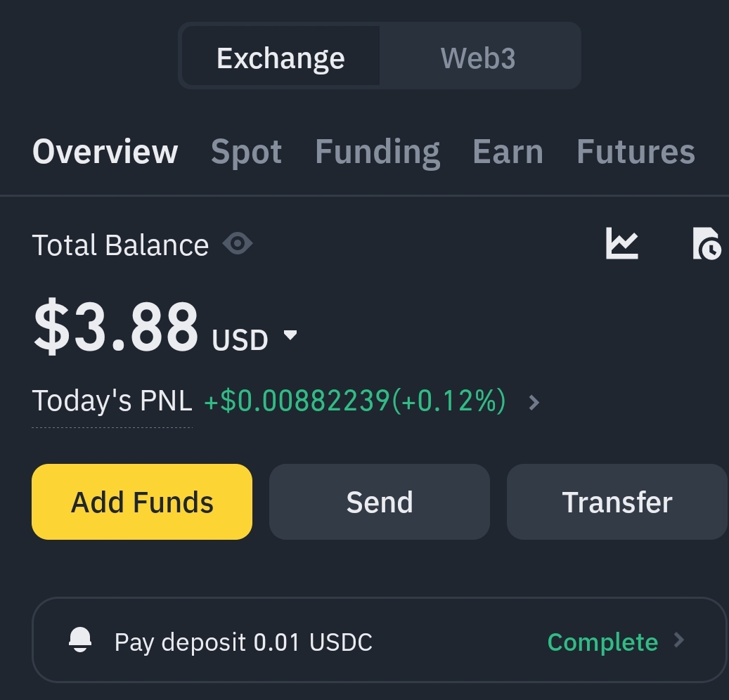
Task: Tap the green PNL amount value
Action: pos(355,401)
